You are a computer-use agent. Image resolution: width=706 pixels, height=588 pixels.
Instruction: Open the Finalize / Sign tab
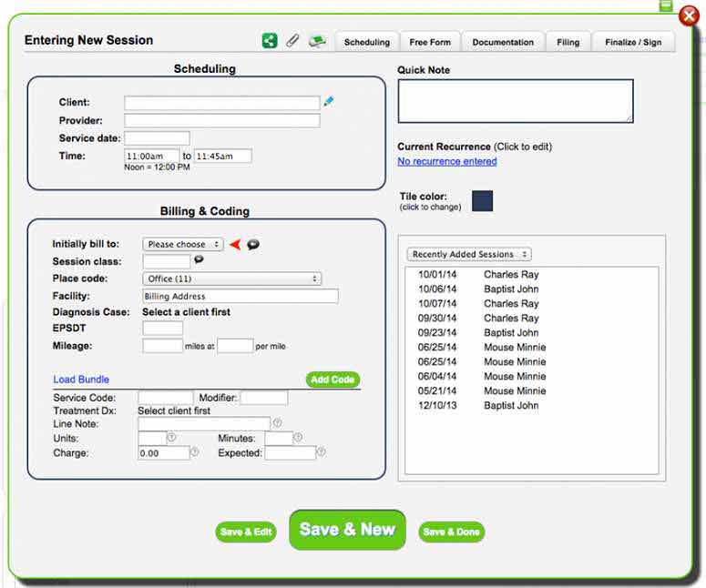(633, 42)
